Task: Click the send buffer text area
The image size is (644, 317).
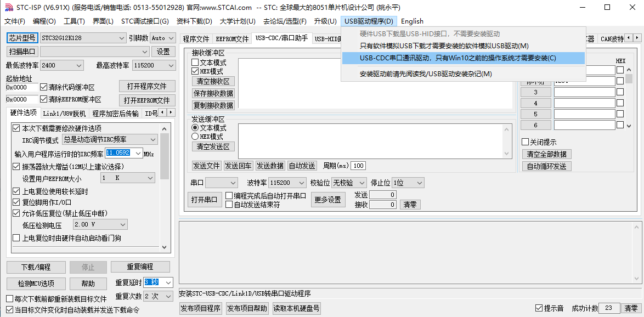Action: point(371,141)
